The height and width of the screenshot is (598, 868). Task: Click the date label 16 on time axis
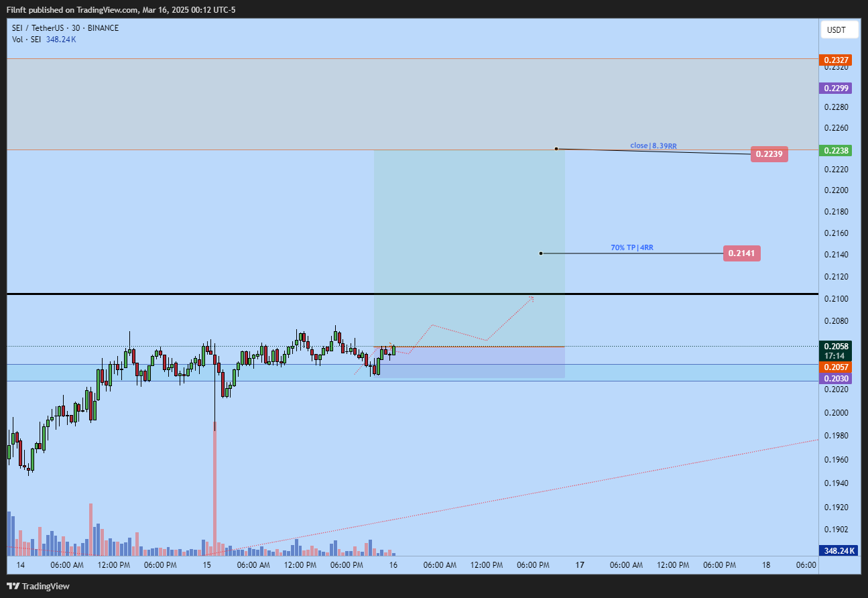coord(393,565)
